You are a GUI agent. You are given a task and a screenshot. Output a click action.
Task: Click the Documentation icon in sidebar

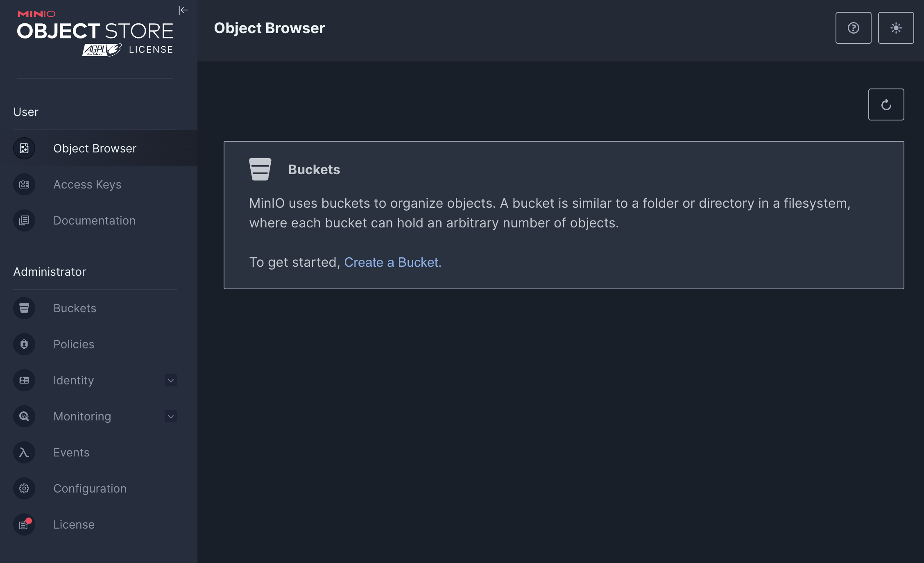pos(24,220)
